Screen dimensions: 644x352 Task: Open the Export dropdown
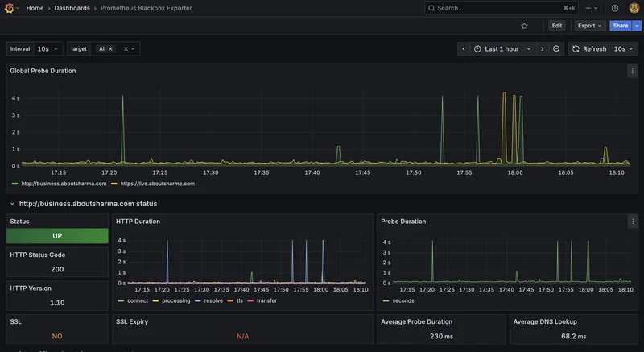pyautogui.click(x=590, y=26)
